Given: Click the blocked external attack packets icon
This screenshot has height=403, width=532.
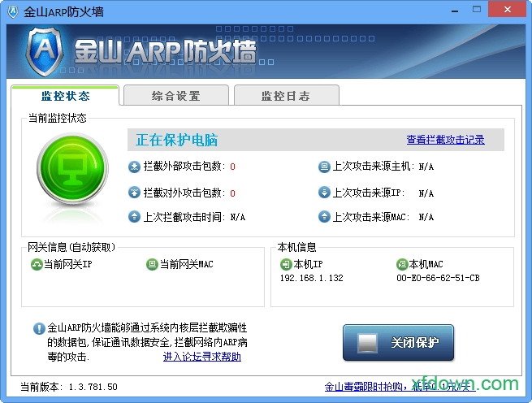Looking at the screenshot, I should point(134,167).
